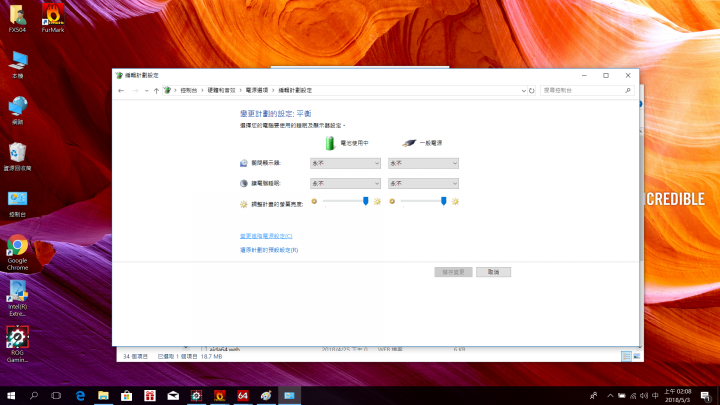720x405 pixels.
Task: Navigate to 硬體和音效 in the breadcrumb
Action: pyautogui.click(x=221, y=90)
